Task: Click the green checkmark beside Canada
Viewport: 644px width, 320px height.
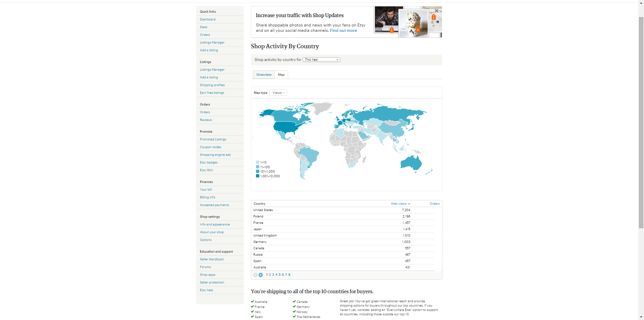Action: coord(294,302)
